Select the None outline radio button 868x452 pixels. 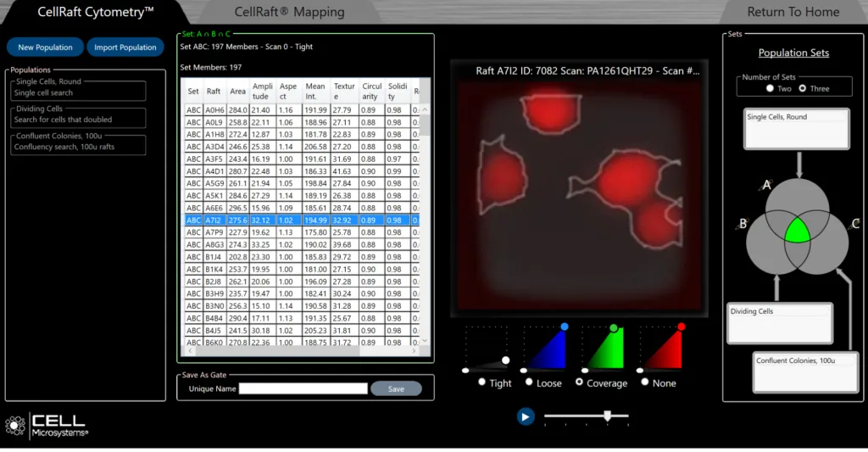pyautogui.click(x=645, y=382)
